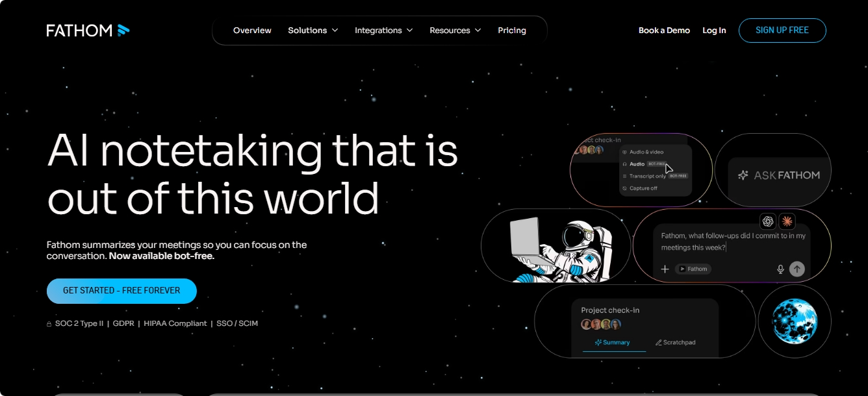Click the Book a Demo link
Screen dimensions: 868x396
664,31
